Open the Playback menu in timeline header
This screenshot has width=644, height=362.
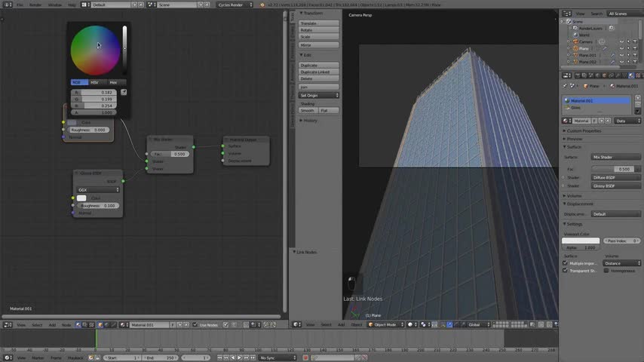point(75,358)
